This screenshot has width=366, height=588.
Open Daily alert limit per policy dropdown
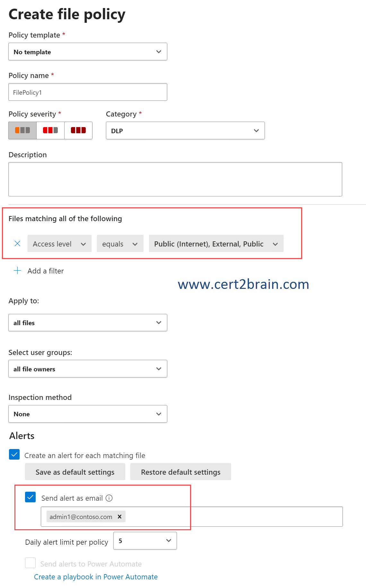click(145, 541)
